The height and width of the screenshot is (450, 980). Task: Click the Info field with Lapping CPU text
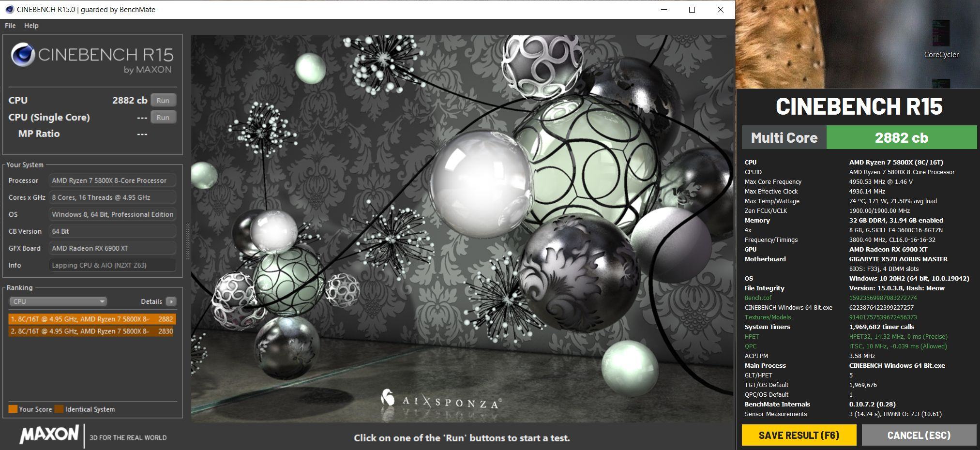112,265
